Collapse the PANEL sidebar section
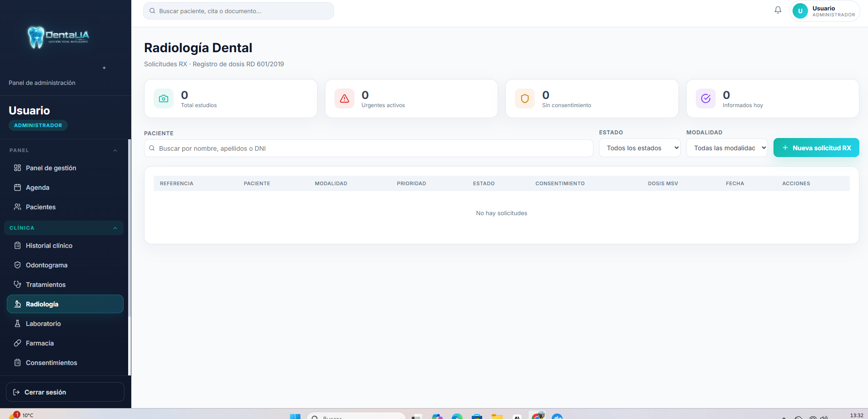This screenshot has width=868, height=419. (115, 150)
